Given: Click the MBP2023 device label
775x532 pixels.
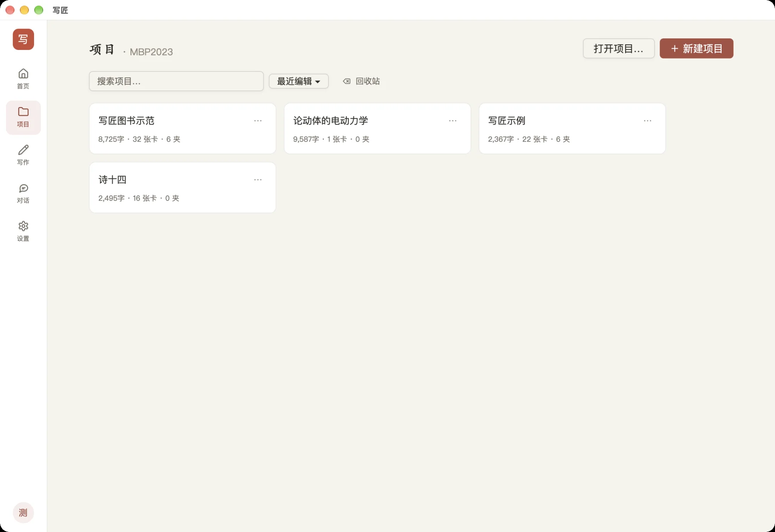Looking at the screenshot, I should 151,52.
